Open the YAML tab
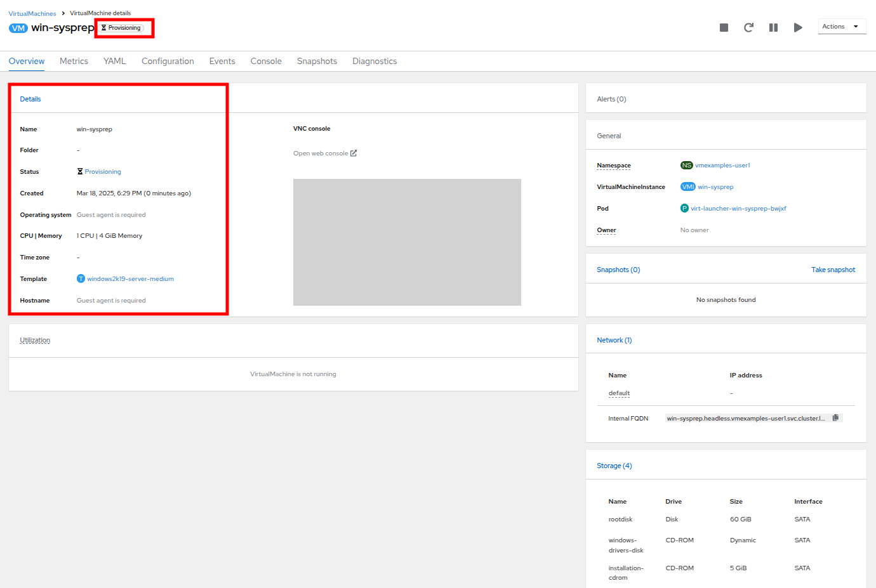The width and height of the screenshot is (876, 588). [x=114, y=62]
